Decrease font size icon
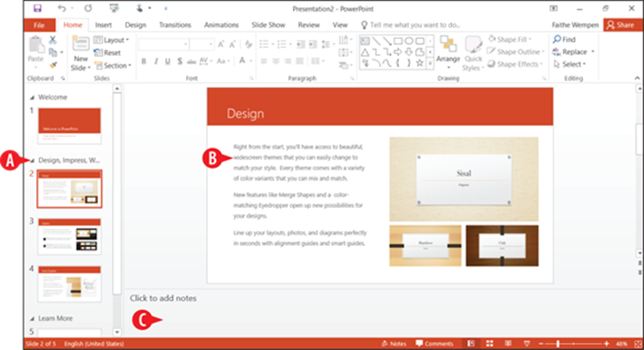644x350 pixels. (x=232, y=44)
